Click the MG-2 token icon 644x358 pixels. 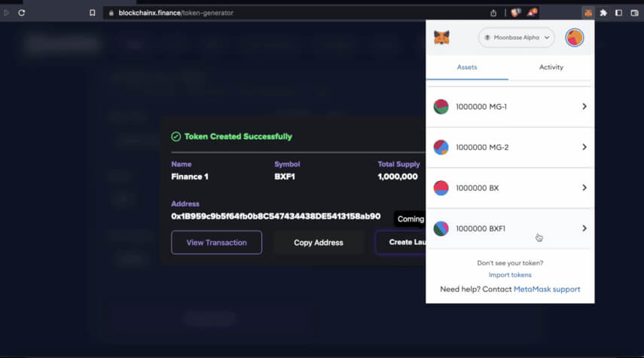coord(441,147)
